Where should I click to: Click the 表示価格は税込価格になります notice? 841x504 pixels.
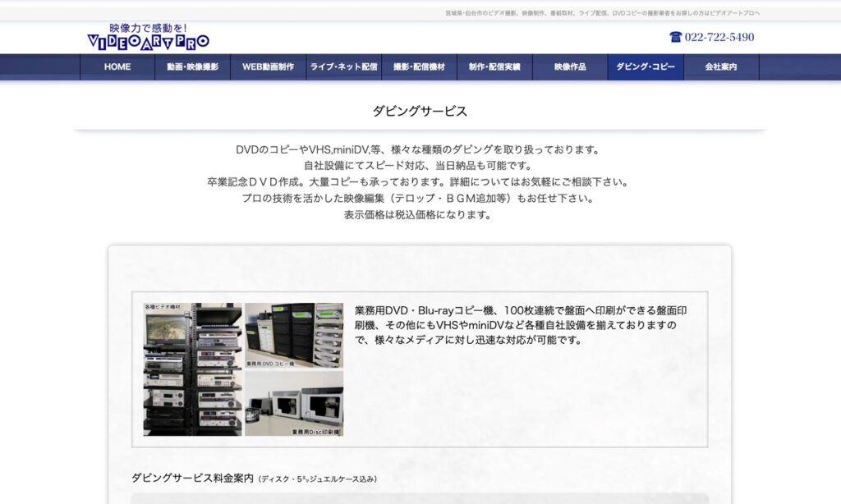(420, 215)
